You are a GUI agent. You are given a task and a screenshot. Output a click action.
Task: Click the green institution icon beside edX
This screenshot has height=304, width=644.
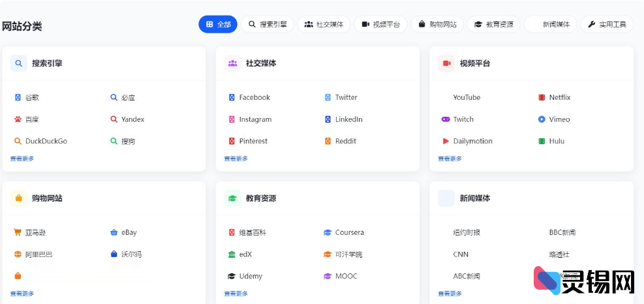[232, 254]
